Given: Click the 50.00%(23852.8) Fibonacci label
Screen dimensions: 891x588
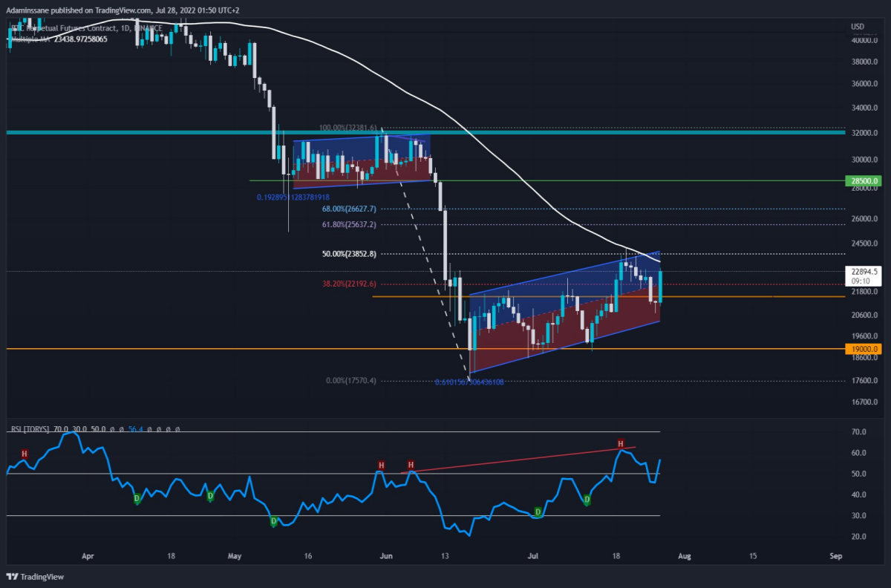Looking at the screenshot, I should point(349,254).
